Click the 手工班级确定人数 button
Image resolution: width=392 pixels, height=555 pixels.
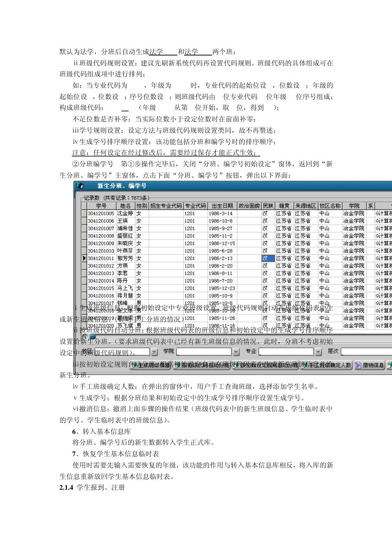326,365
